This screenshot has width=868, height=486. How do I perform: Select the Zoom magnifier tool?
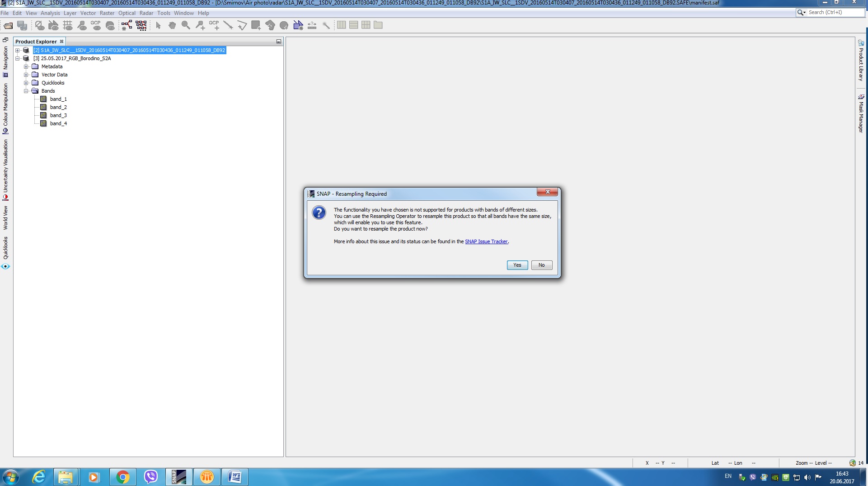[x=186, y=25]
